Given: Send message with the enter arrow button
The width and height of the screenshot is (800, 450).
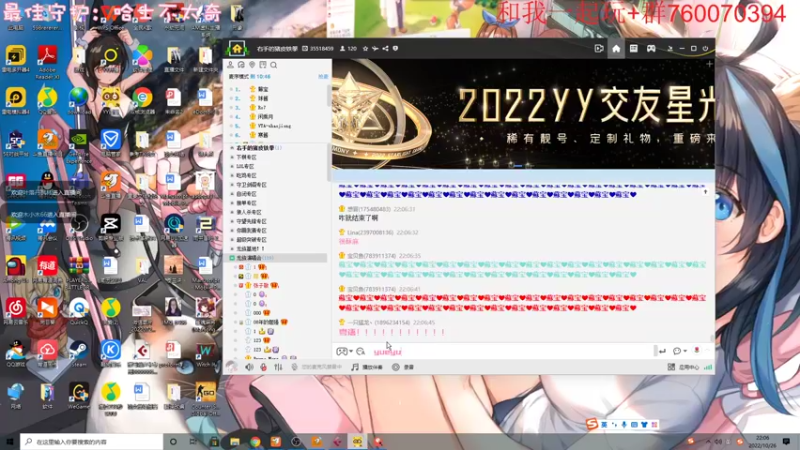Looking at the screenshot, I should 662,351.
